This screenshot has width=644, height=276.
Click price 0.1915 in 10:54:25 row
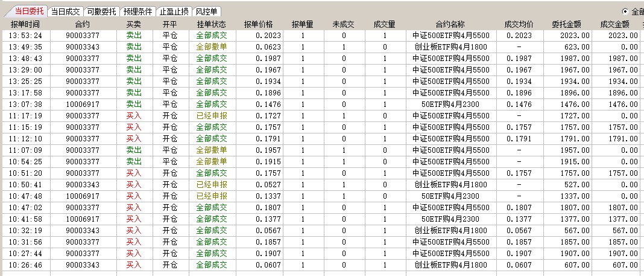(268, 162)
